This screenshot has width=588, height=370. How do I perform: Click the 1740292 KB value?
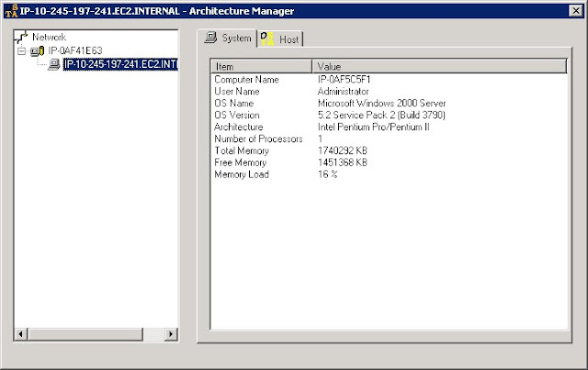coord(343,151)
